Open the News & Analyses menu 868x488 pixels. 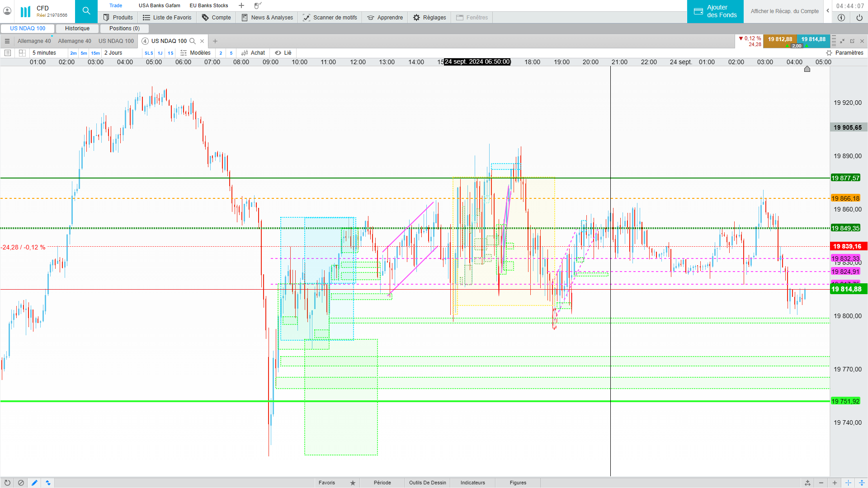(267, 18)
